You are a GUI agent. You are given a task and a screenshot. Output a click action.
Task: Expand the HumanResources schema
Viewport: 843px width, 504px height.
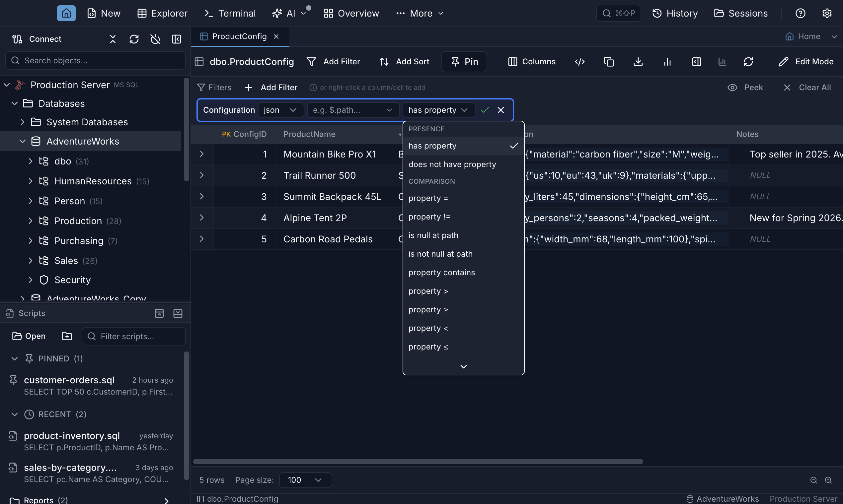(30, 181)
